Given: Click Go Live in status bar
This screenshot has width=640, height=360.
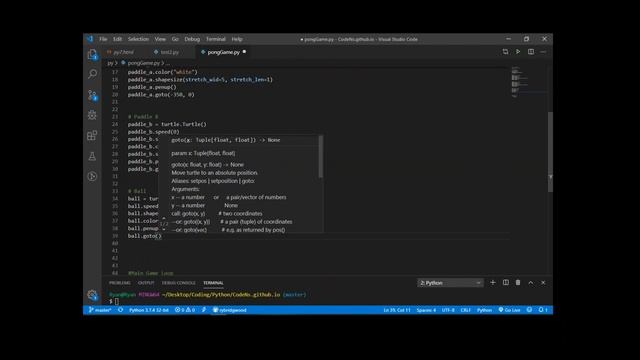Looking at the screenshot, I should click(509, 310).
